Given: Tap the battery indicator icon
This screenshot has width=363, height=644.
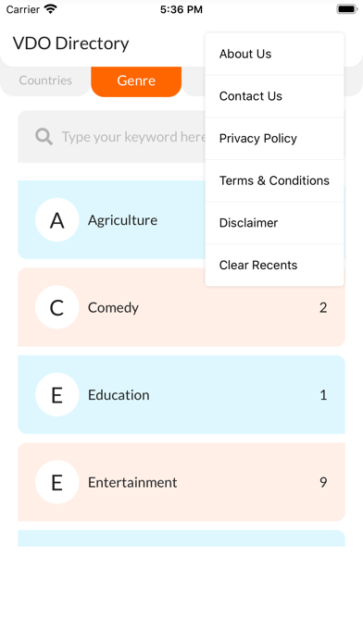Looking at the screenshot, I should 347,9.
